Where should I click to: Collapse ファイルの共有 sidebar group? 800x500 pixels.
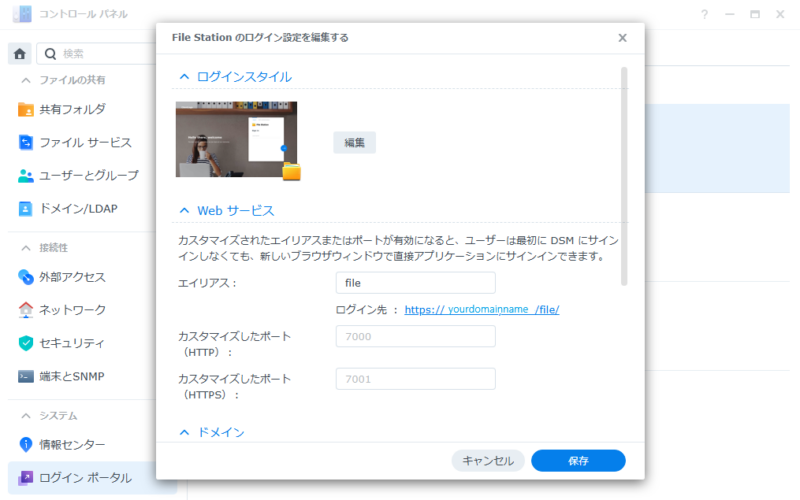(26, 80)
